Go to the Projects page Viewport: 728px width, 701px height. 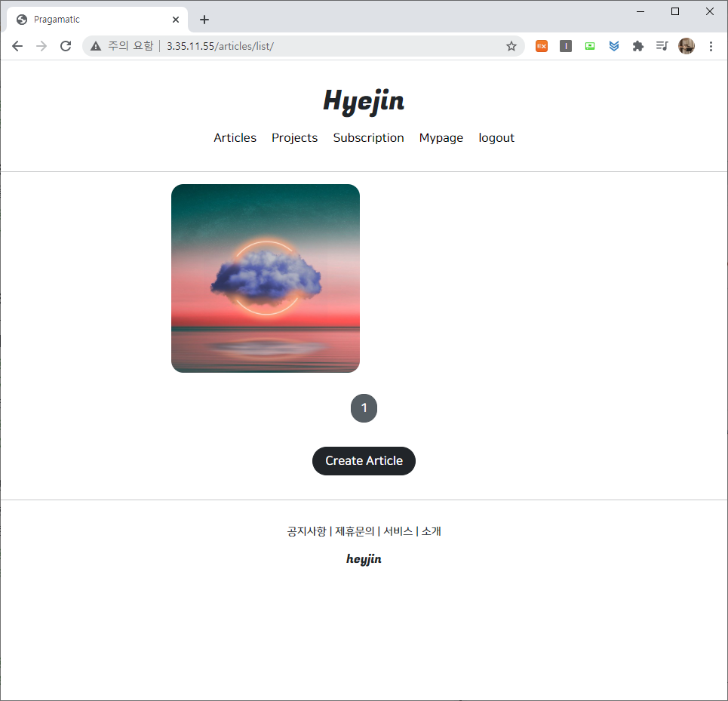tap(294, 138)
